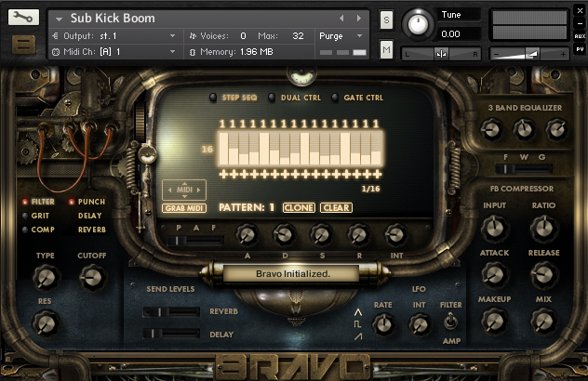
Task: Click the GRAB MIDI button
Action: coord(184,208)
